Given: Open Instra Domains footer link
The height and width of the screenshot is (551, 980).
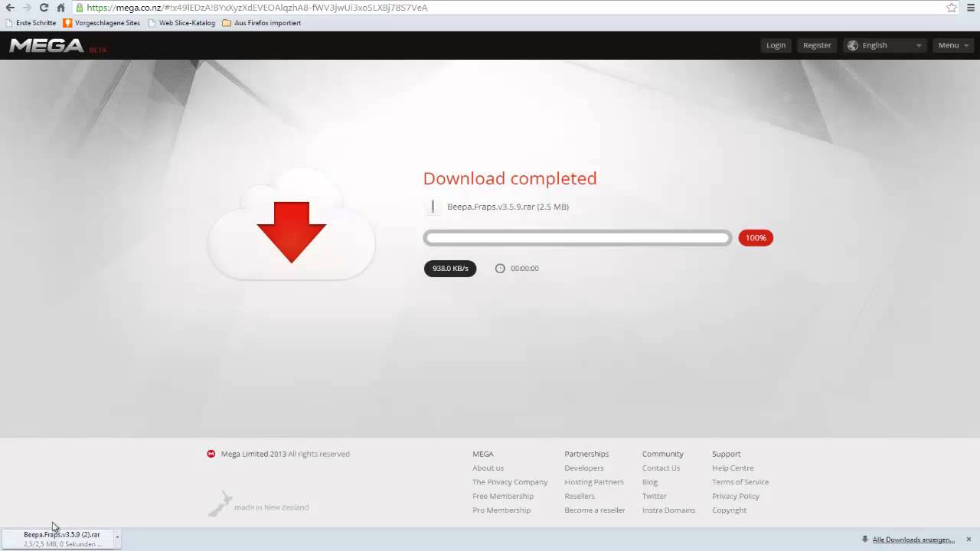Looking at the screenshot, I should [x=668, y=510].
